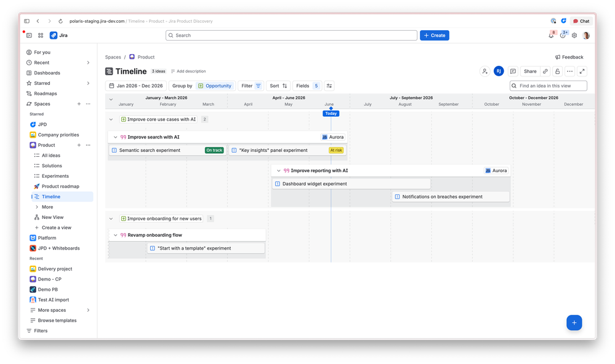This screenshot has height=364, width=615.
Task: Open Spaces breadcrumb link
Action: coord(113,57)
